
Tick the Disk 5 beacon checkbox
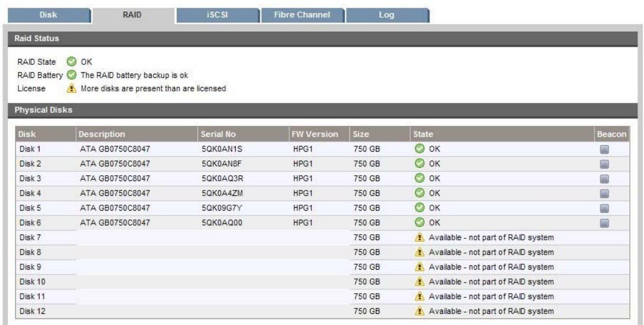(604, 209)
